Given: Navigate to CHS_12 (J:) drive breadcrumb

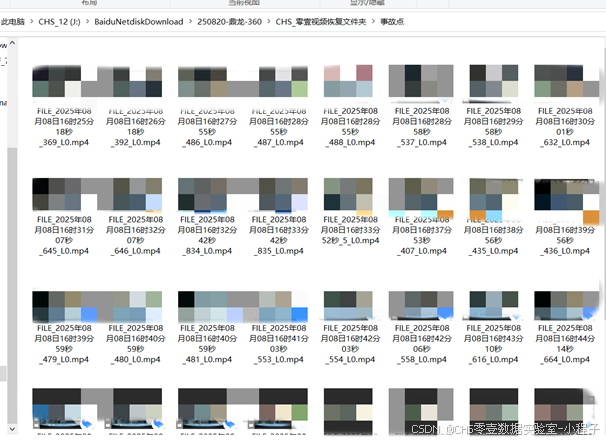Looking at the screenshot, I should point(59,22).
